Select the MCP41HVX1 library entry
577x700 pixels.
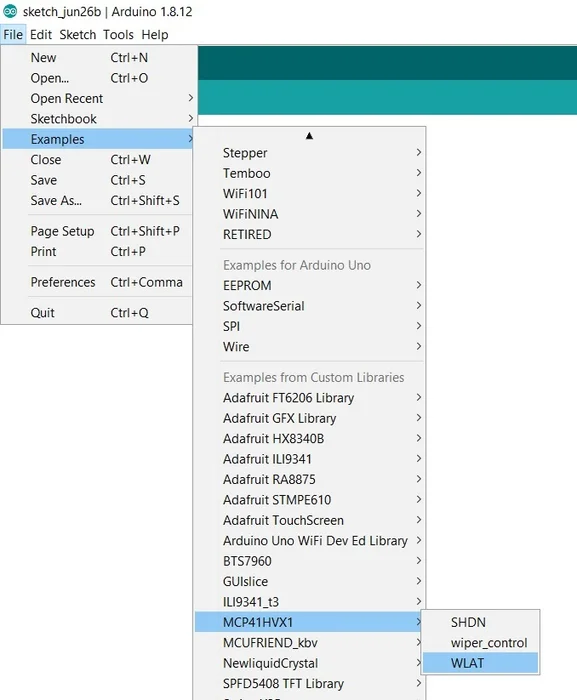[310, 622]
